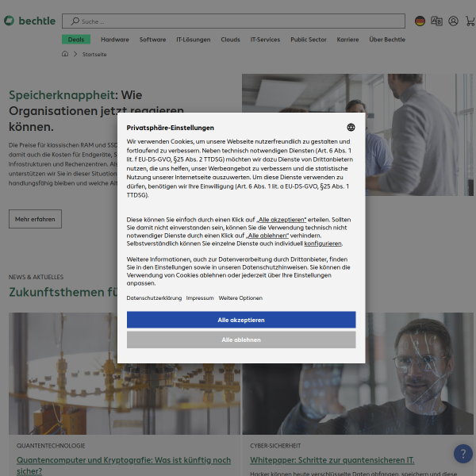Open language globe in privacy dialog
Screen dimensions: 476x476
351,127
